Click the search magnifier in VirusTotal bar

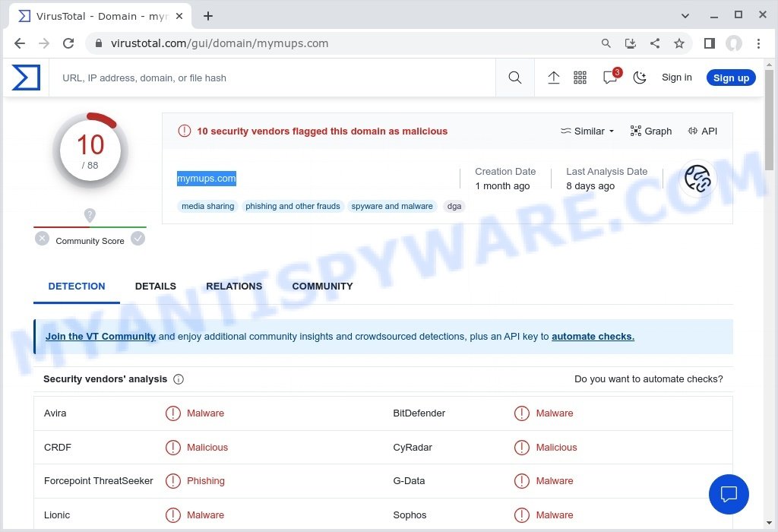click(514, 78)
